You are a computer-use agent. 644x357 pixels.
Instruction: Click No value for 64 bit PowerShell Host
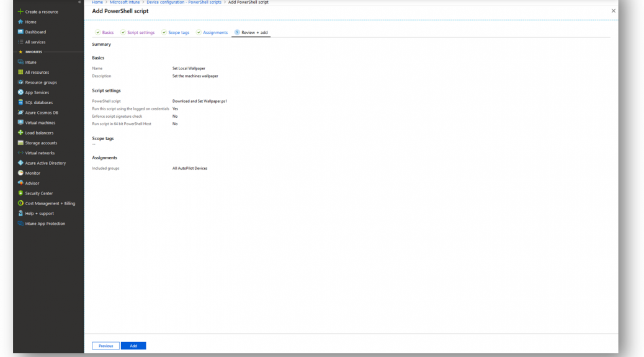[175, 123]
